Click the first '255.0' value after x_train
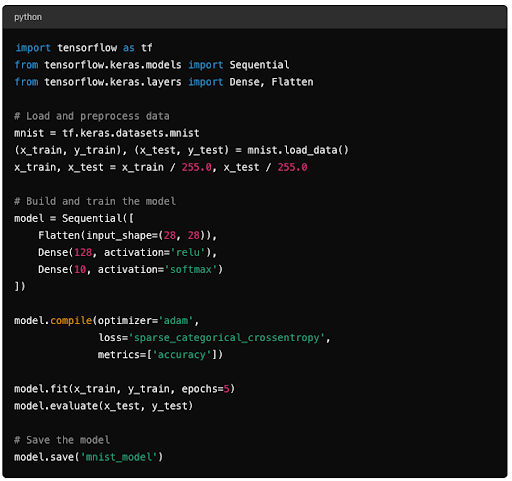The image size is (512, 481). point(196,167)
